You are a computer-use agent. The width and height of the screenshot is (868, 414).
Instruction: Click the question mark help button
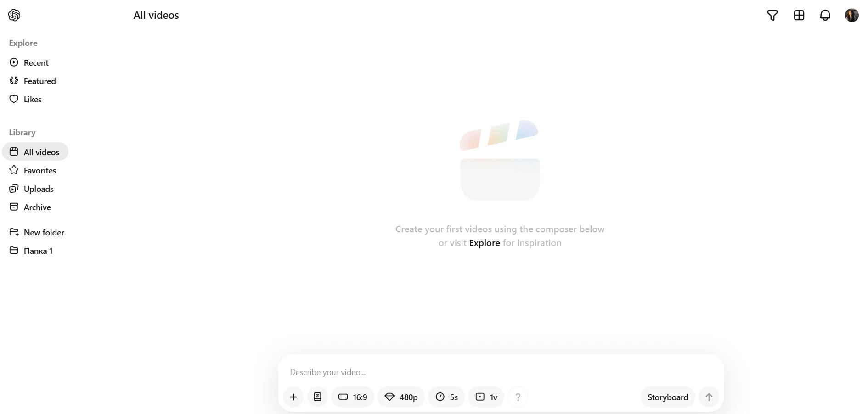point(518,397)
